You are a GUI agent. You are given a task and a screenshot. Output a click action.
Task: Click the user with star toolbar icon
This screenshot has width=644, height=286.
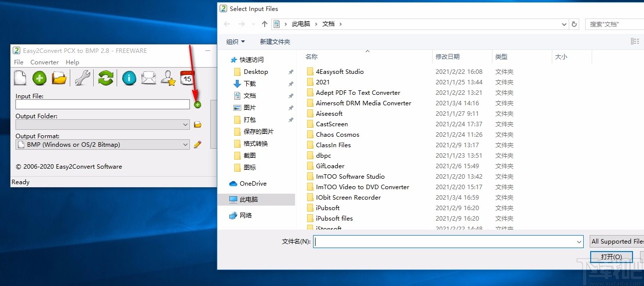coord(168,78)
